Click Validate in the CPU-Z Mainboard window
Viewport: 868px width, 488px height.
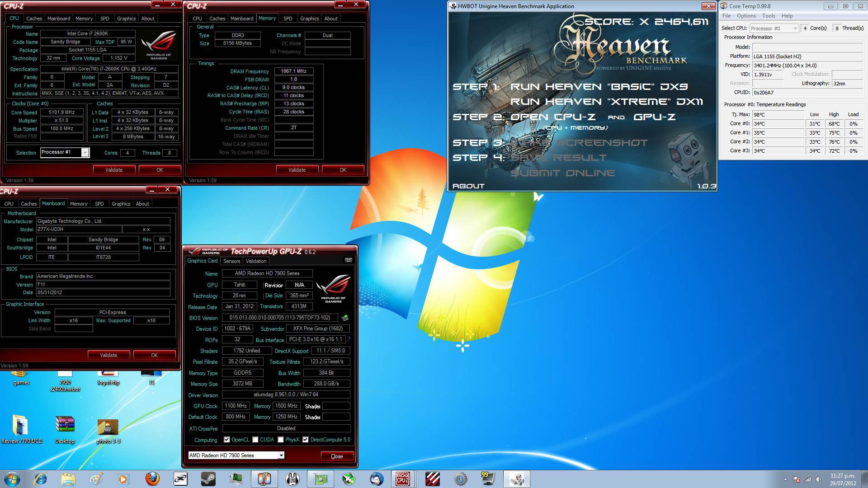[x=108, y=355]
